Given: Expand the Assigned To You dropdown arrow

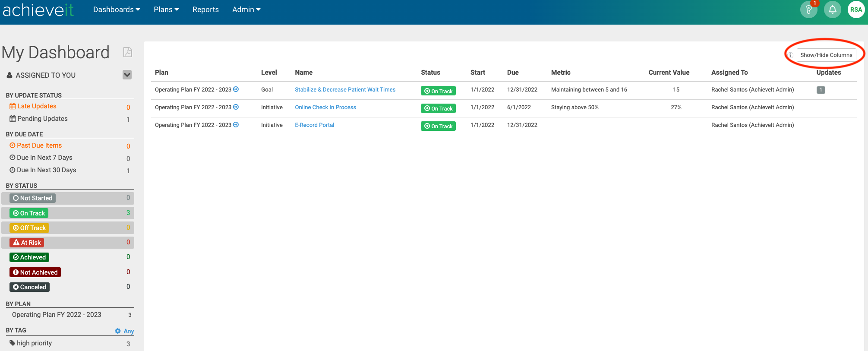Looking at the screenshot, I should (127, 75).
